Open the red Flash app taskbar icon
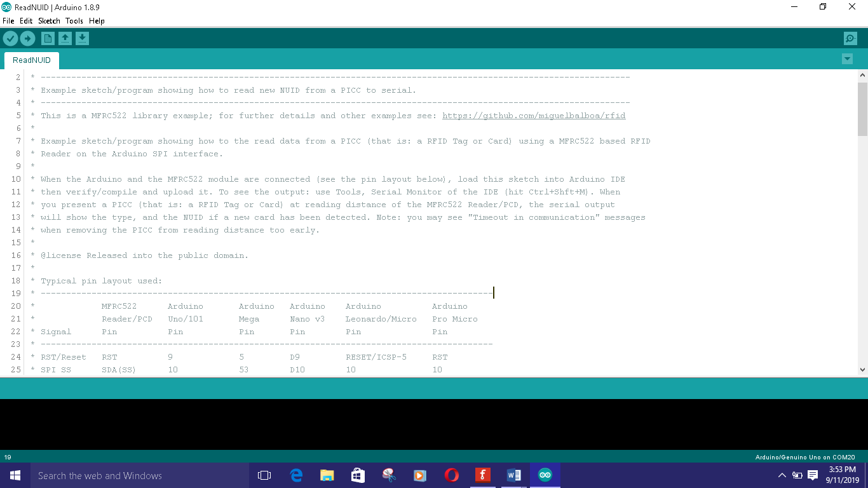Viewport: 868px width, 488px height. 483,475
